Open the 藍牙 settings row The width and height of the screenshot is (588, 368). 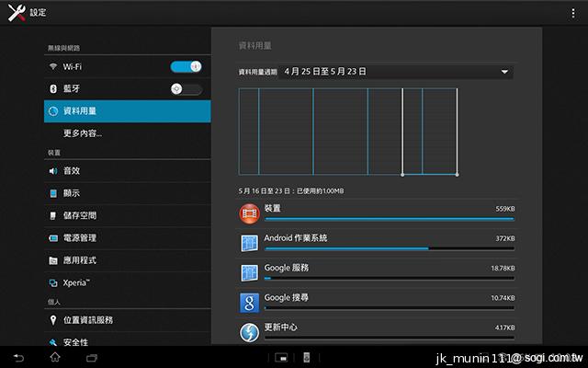pos(128,89)
